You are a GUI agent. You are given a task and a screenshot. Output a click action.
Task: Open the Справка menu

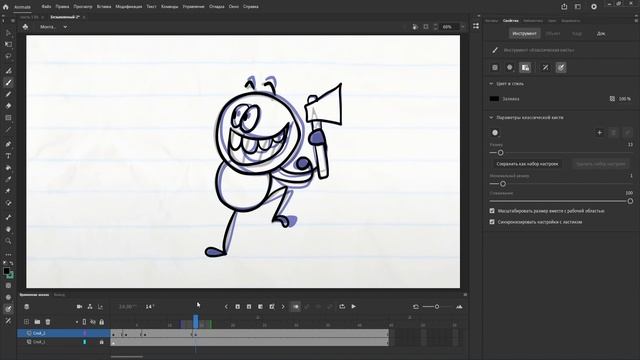point(251,7)
